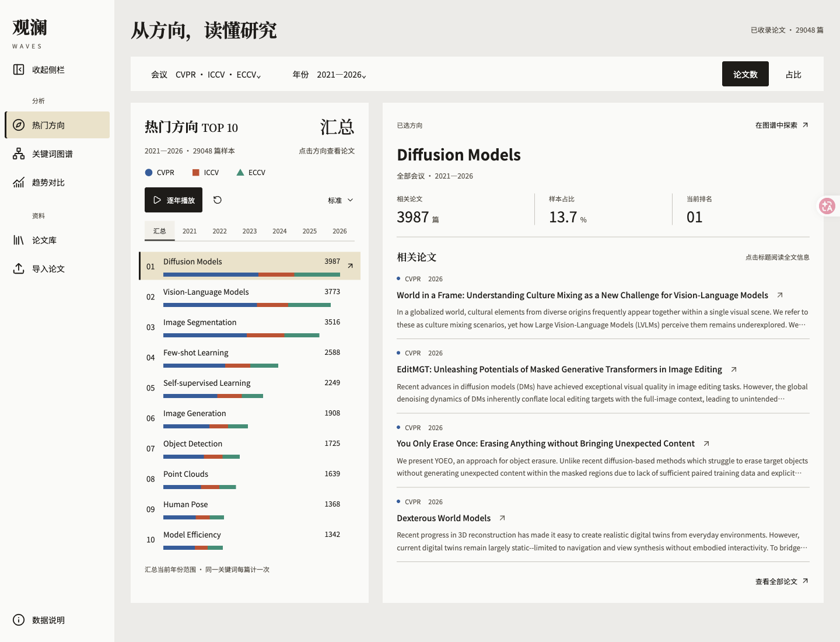
Task: Collapse the sidebar via 收起侧栏 icon
Action: pos(19,70)
